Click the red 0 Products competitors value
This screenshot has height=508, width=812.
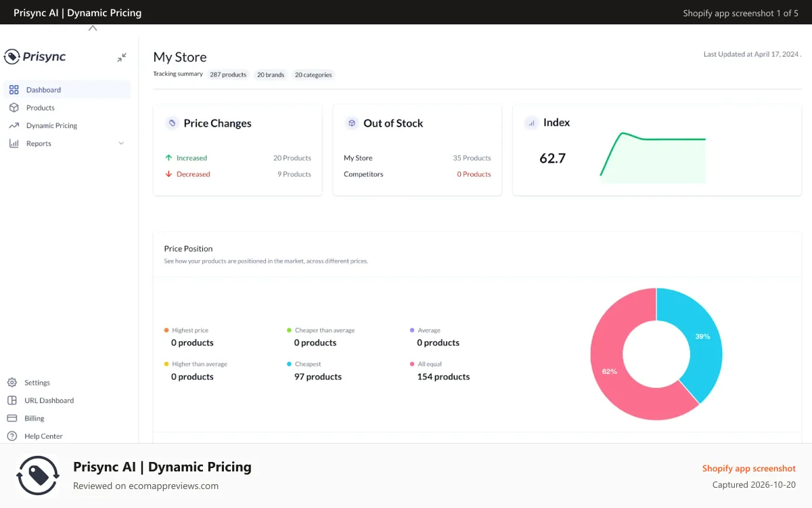click(474, 174)
